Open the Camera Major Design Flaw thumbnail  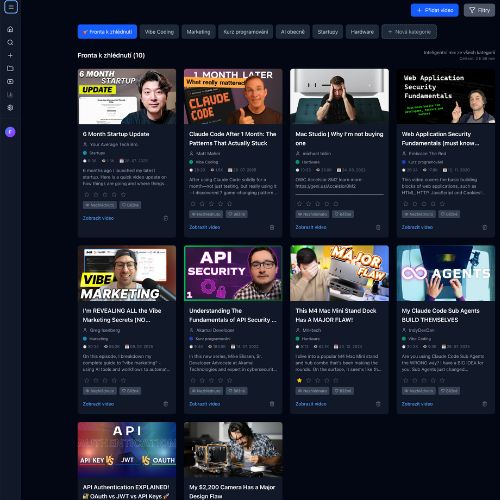coord(233,450)
